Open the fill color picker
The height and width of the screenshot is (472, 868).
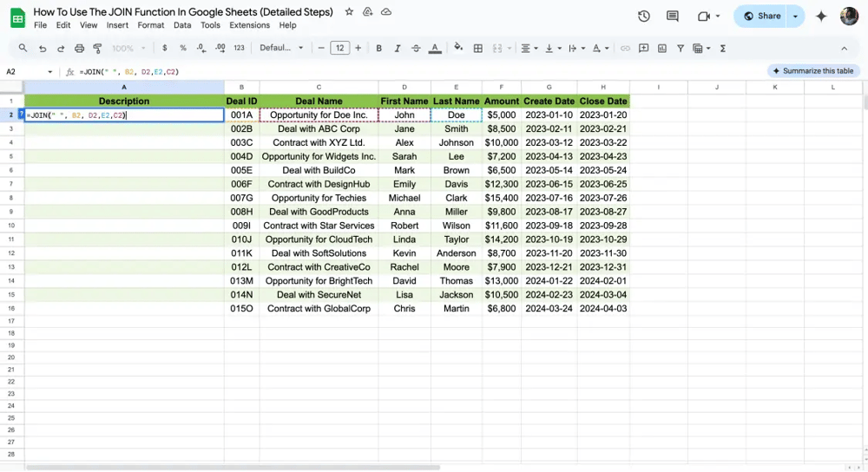(458, 49)
